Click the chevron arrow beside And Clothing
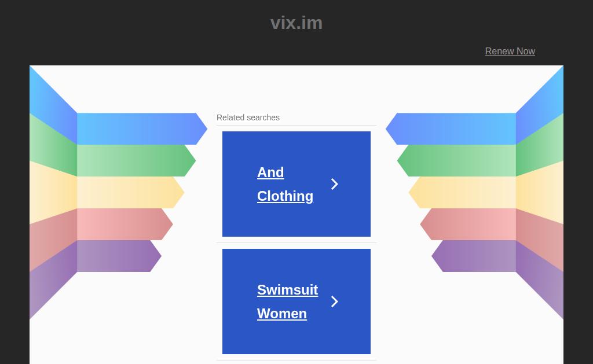Screen dimensions: 593x364 coord(334,184)
